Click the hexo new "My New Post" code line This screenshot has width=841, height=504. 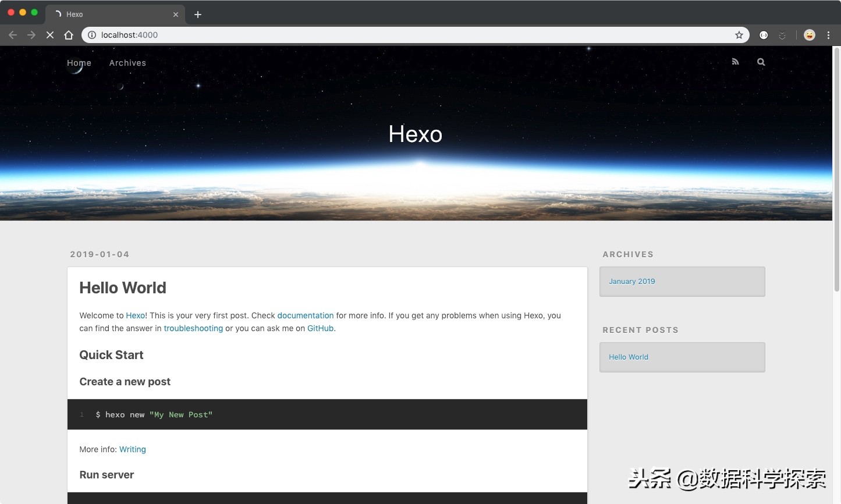(x=154, y=414)
